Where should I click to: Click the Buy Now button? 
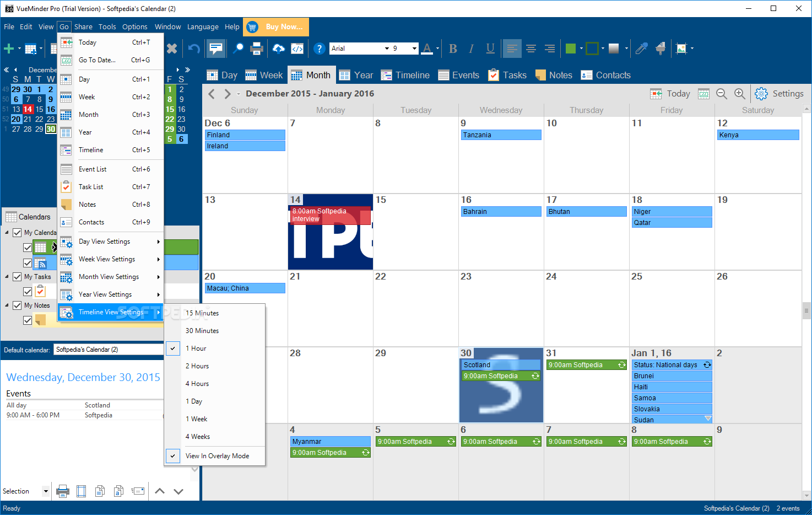click(276, 26)
